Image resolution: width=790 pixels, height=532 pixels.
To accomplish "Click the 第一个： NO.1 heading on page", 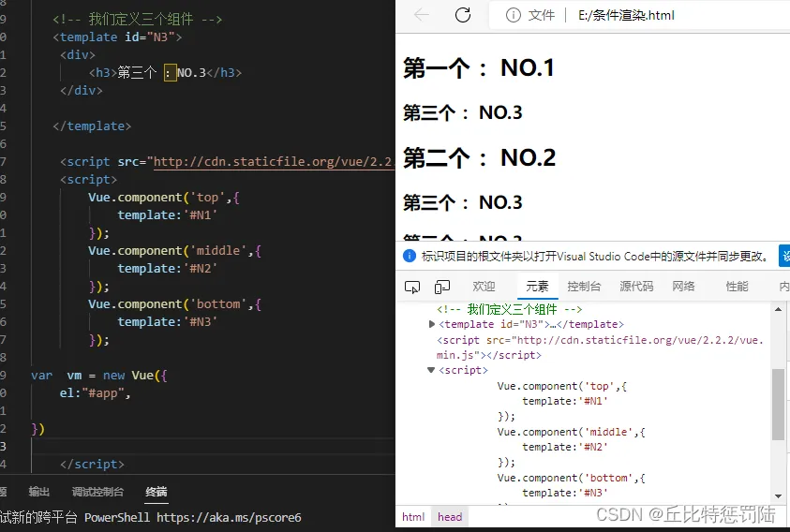I will (478, 68).
